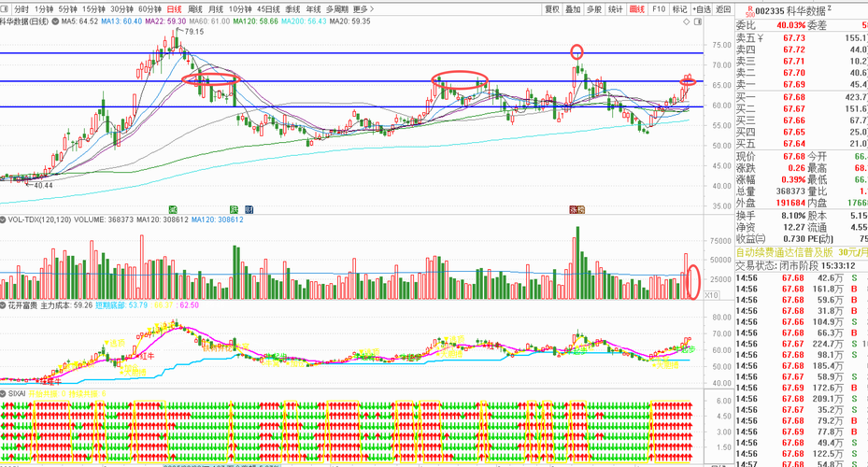Click the 买五 bid price 67.64
This screenshot has height=467, width=868.
click(794, 144)
